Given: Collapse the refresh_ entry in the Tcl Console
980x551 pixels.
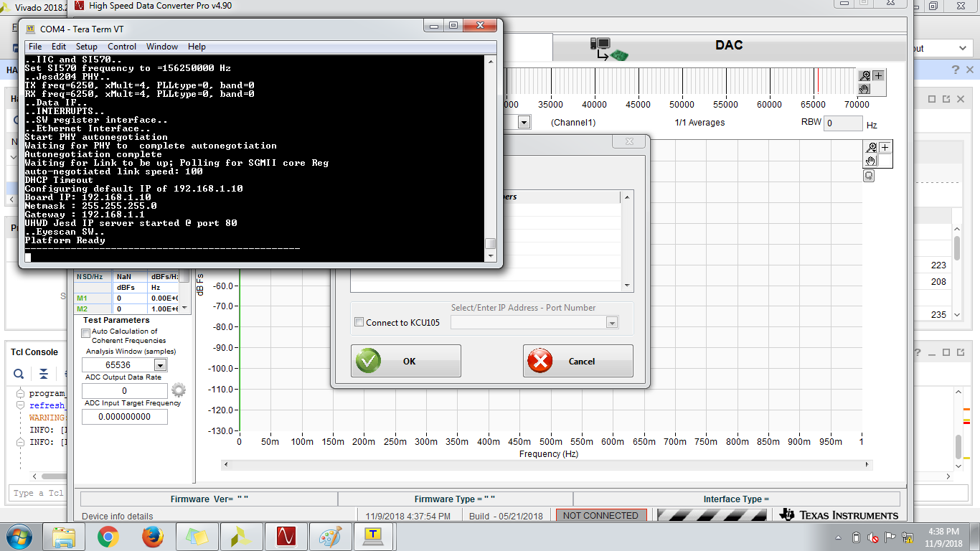Looking at the screenshot, I should [22, 405].
